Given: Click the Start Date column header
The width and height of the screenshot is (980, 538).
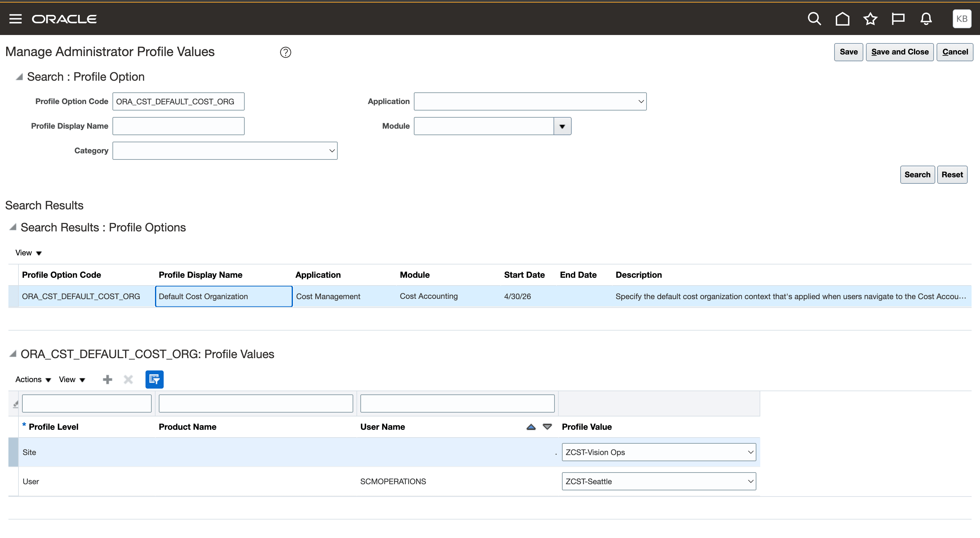Looking at the screenshot, I should (524, 275).
